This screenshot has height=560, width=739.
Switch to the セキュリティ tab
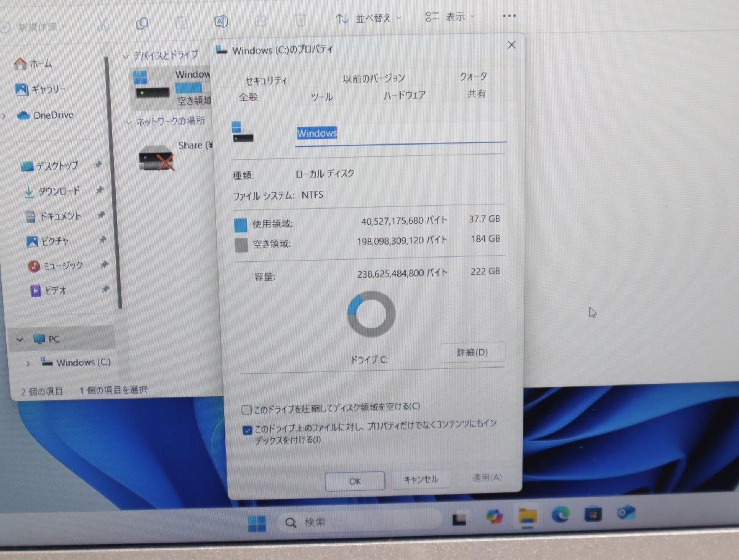(x=266, y=81)
